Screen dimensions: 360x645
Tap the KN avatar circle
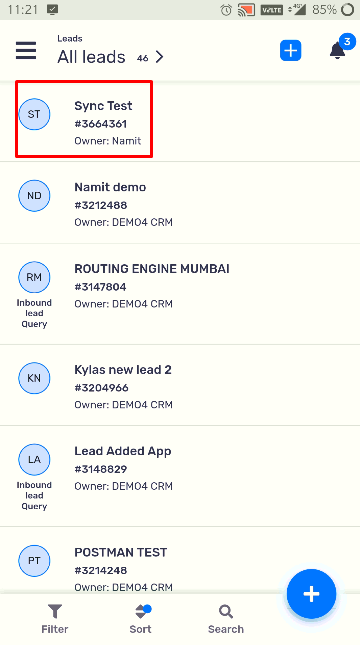coord(34,378)
